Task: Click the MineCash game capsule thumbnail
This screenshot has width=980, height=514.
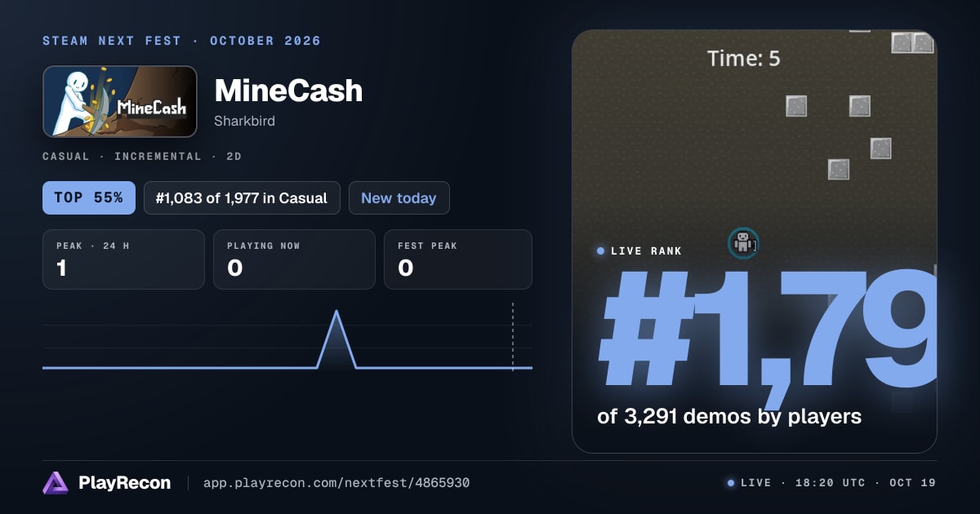Action: point(120,101)
